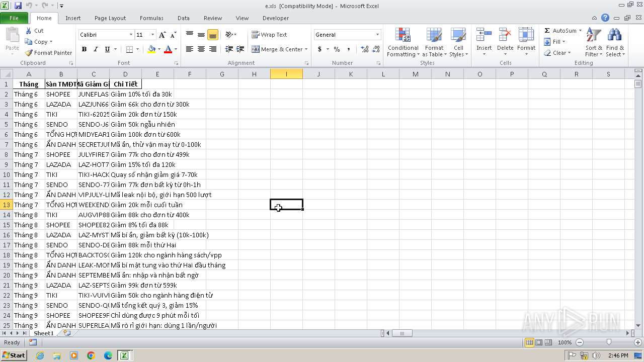Click the Comma Style icon

click(x=349, y=49)
